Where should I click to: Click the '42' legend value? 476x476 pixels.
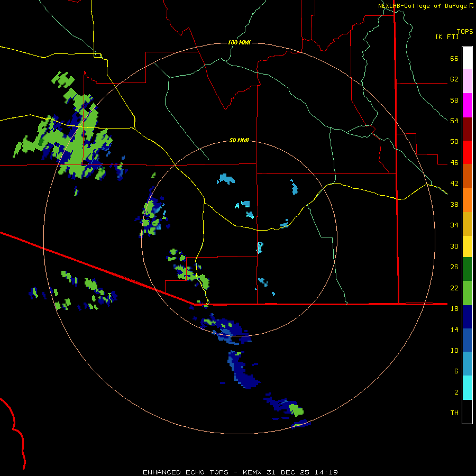coord(454,184)
